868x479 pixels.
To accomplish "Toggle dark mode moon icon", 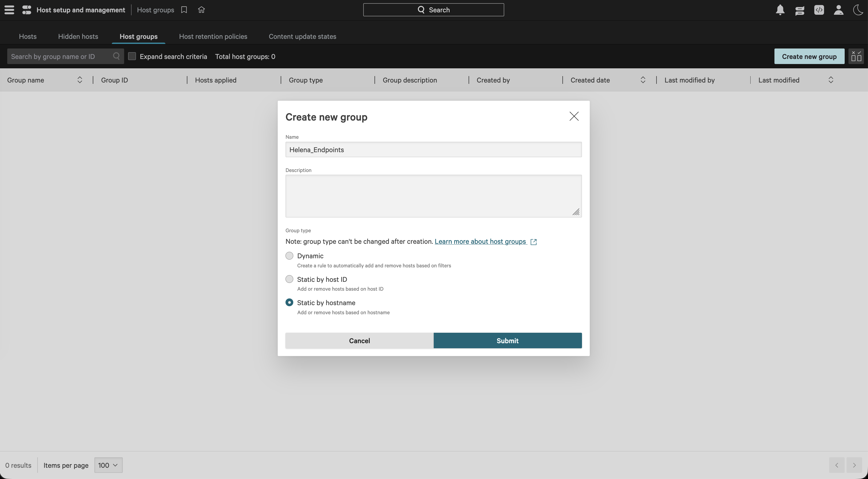I will click(858, 10).
